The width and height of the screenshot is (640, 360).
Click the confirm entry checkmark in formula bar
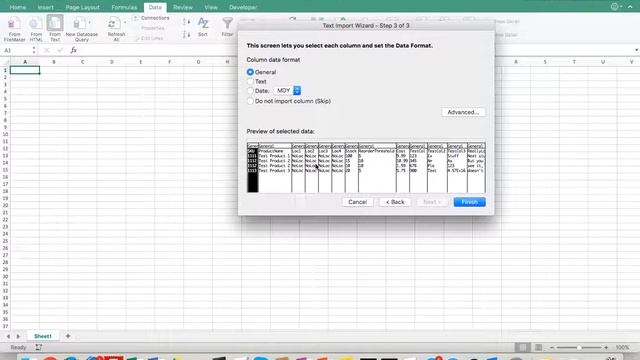[x=60, y=50]
